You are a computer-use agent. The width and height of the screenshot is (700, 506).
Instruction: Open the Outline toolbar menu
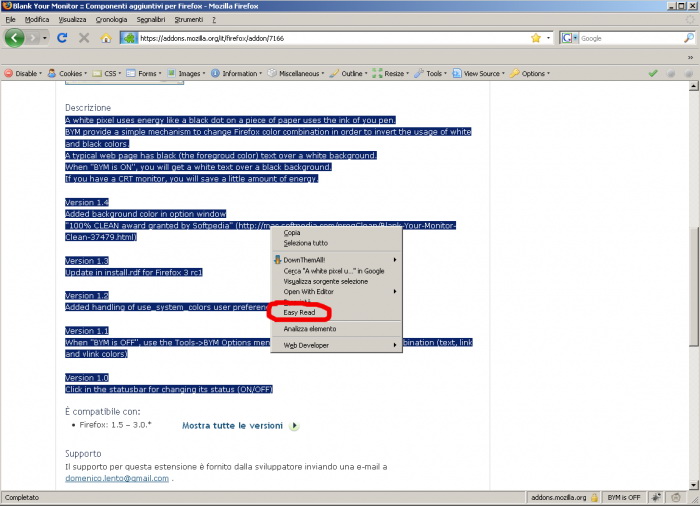point(349,73)
